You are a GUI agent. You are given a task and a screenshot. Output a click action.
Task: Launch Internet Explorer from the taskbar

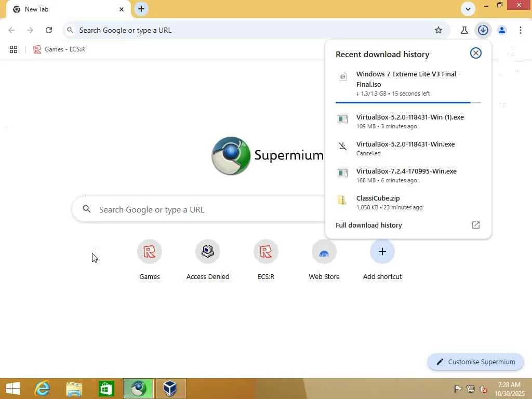click(43, 389)
